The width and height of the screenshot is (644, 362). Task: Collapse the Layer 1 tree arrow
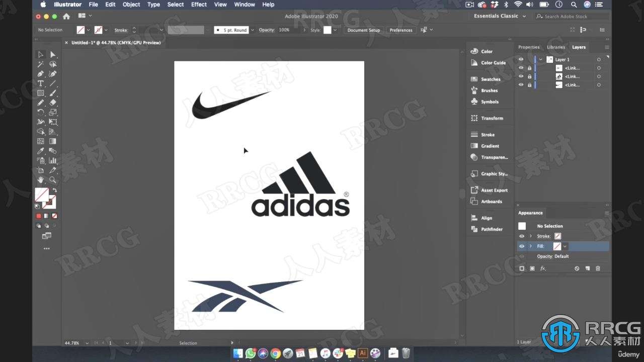click(x=541, y=59)
